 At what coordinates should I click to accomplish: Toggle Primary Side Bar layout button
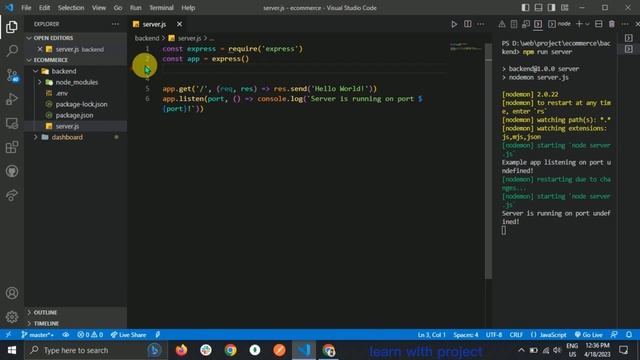coord(525,8)
